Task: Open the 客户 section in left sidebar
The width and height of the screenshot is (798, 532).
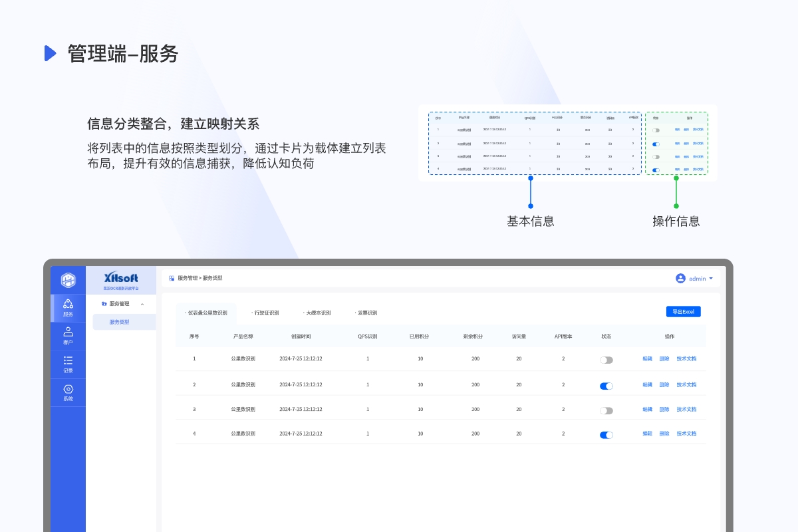Action: 68,336
